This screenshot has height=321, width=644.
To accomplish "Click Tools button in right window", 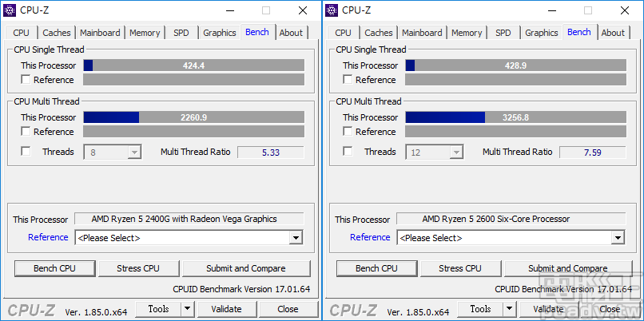I will [480, 309].
